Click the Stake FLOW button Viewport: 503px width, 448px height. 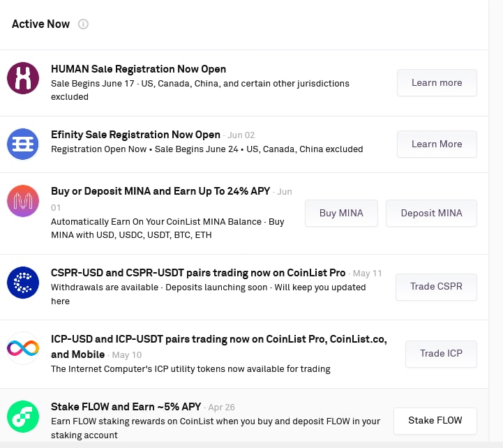(435, 421)
